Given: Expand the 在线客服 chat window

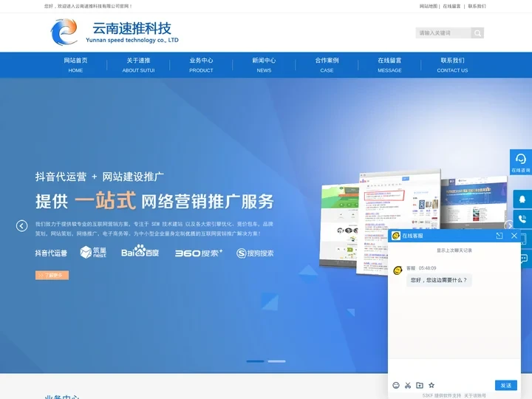Looking at the screenshot, I should (499, 236).
